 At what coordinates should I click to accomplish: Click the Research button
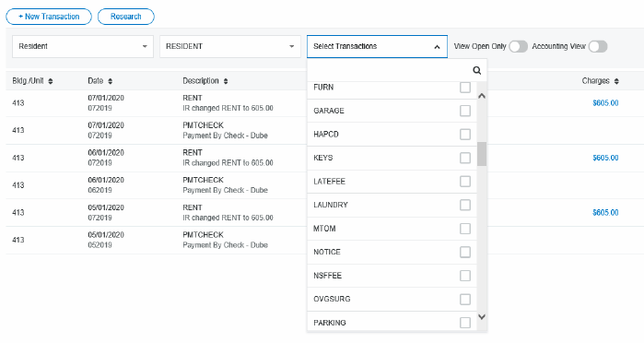[125, 17]
